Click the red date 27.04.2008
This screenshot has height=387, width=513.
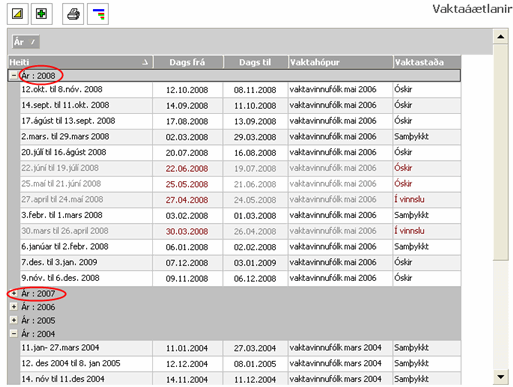[187, 200]
